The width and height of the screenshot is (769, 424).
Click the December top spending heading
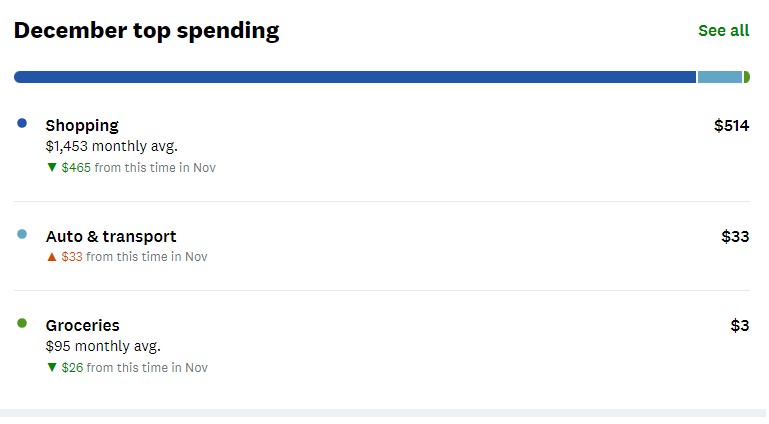click(x=146, y=31)
